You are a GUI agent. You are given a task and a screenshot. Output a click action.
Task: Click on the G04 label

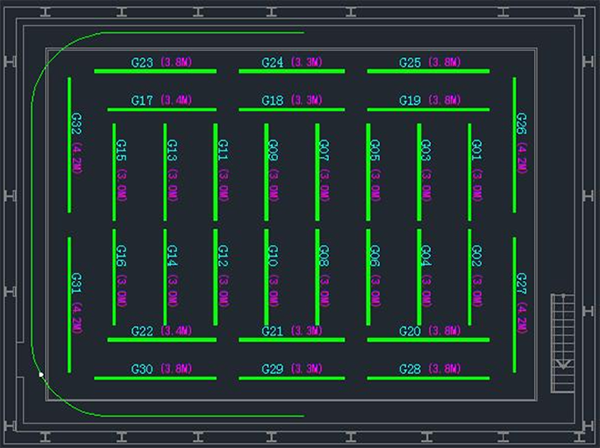pyautogui.click(x=426, y=256)
